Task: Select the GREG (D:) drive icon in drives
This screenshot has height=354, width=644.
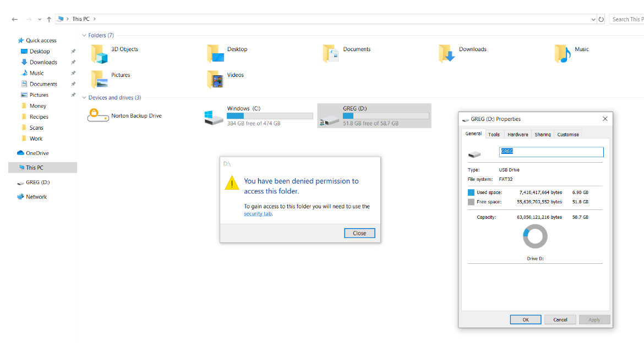Action: click(x=330, y=120)
